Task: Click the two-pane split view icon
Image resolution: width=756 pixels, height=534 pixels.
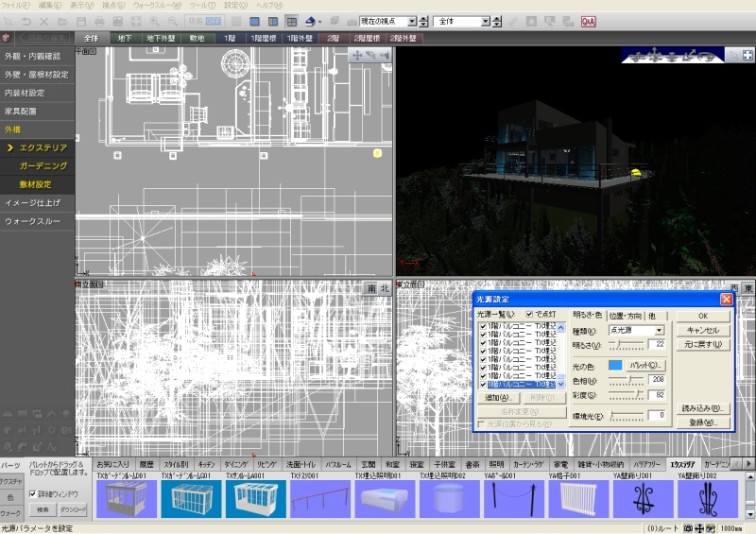Action: [x=272, y=21]
